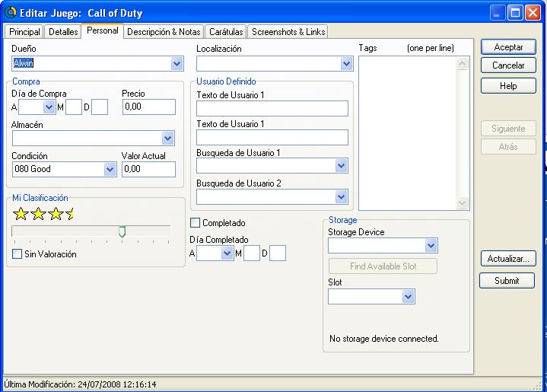The height and width of the screenshot is (392, 547).
Task: Click Find Available Slot button
Action: (x=383, y=266)
